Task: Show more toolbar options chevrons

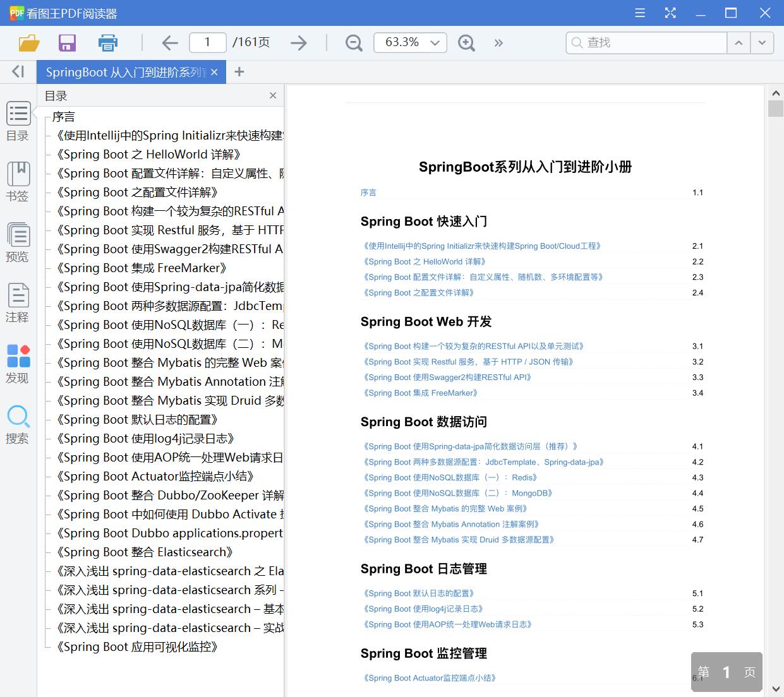Action: 498,42
